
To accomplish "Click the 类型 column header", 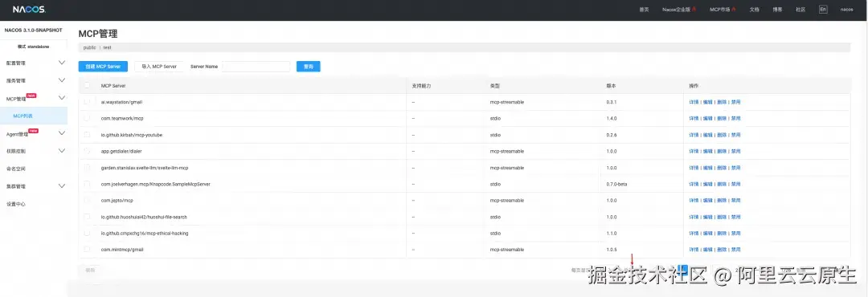I will 495,86.
